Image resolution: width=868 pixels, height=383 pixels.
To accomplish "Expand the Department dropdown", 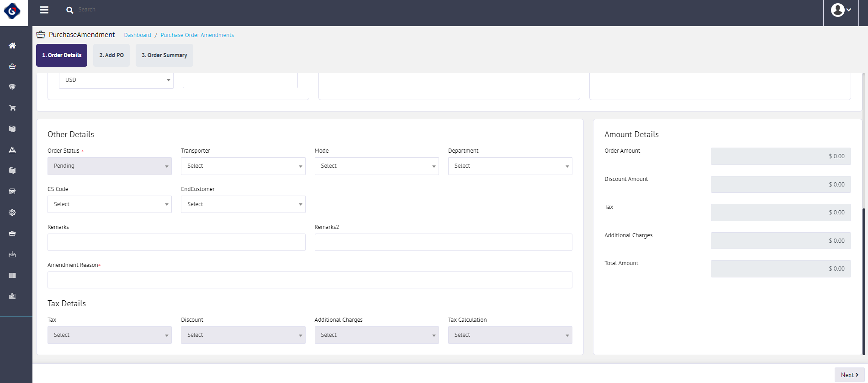I will click(510, 166).
